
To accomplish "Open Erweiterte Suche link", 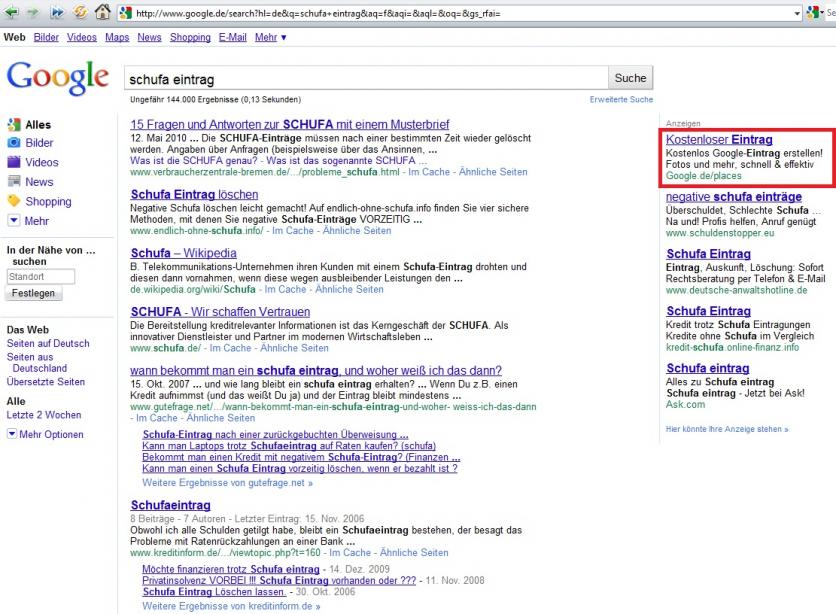I will coord(621,100).
